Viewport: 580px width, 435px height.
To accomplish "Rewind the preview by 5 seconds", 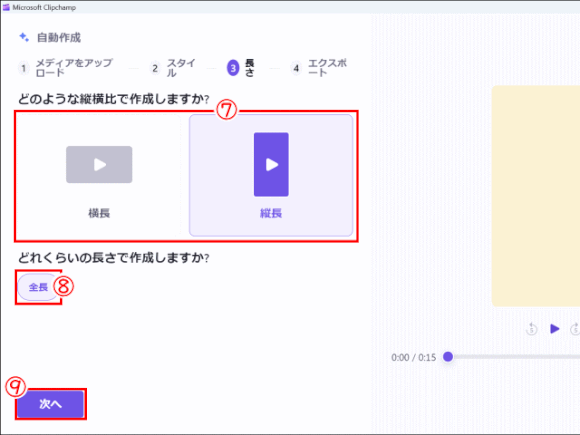I will [532, 328].
